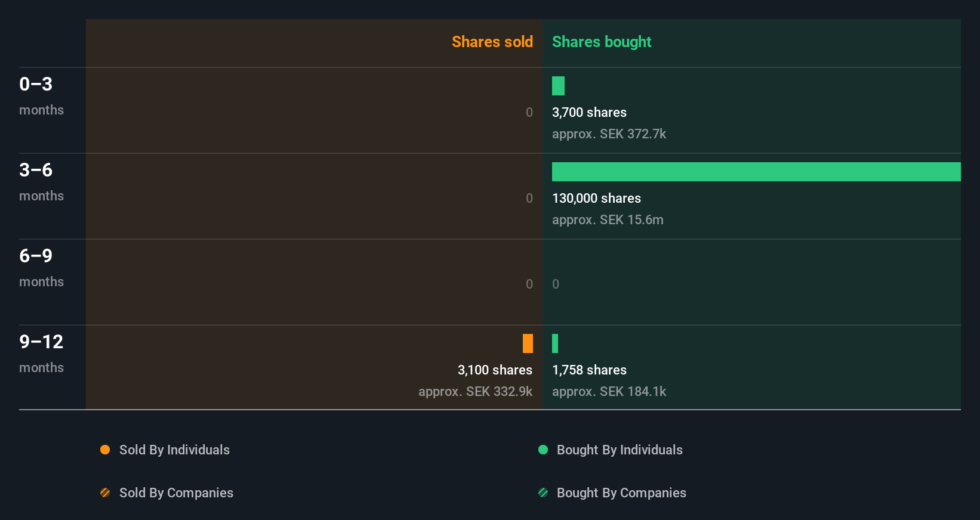
Task: Select the Sold By Companies legend label
Action: pyautogui.click(x=176, y=493)
